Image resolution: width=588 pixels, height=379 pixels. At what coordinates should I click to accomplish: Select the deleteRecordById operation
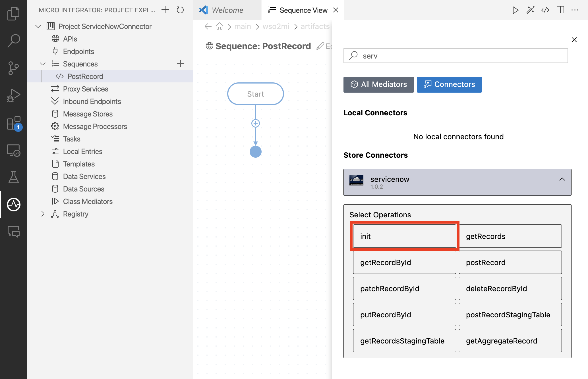point(510,288)
